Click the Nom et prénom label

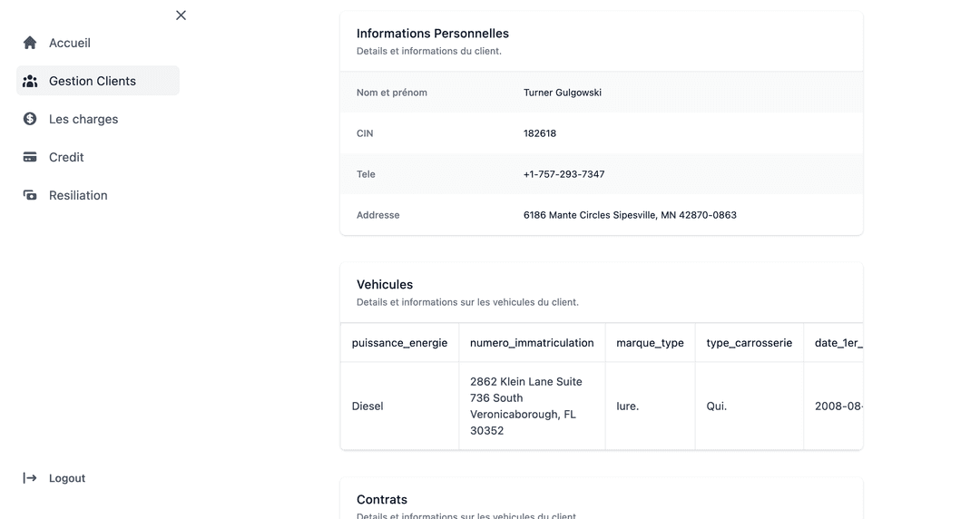pos(392,93)
